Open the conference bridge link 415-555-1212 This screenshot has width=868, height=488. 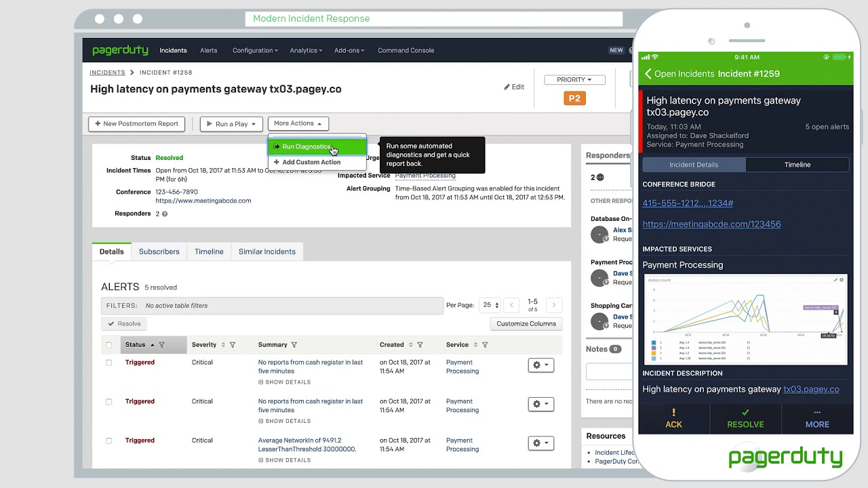(x=688, y=203)
